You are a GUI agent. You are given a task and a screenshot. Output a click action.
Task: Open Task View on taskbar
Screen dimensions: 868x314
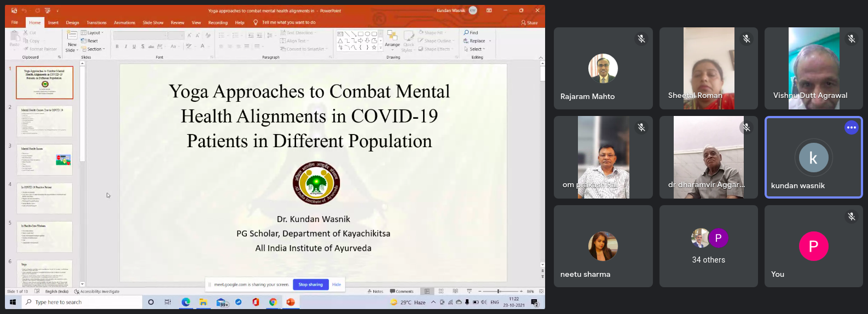point(168,302)
